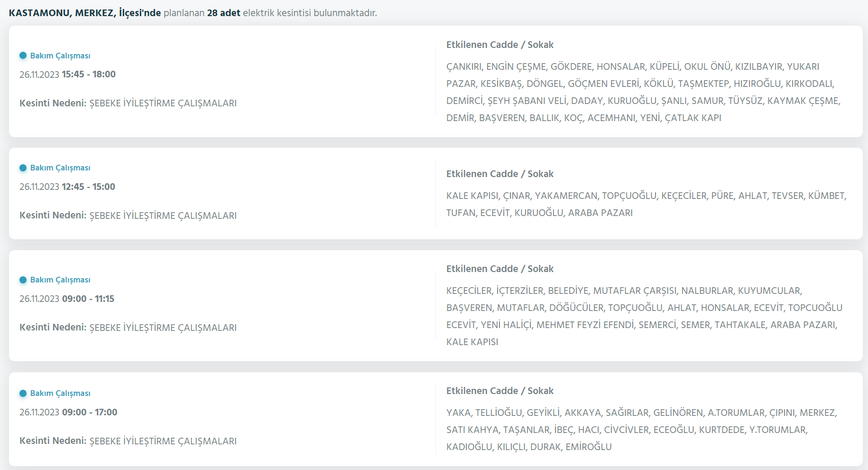The height and width of the screenshot is (470, 868).
Task: Select 'Bakım Çalışması' label of the 09:00 - 17:00 outage
Action: [x=60, y=393]
